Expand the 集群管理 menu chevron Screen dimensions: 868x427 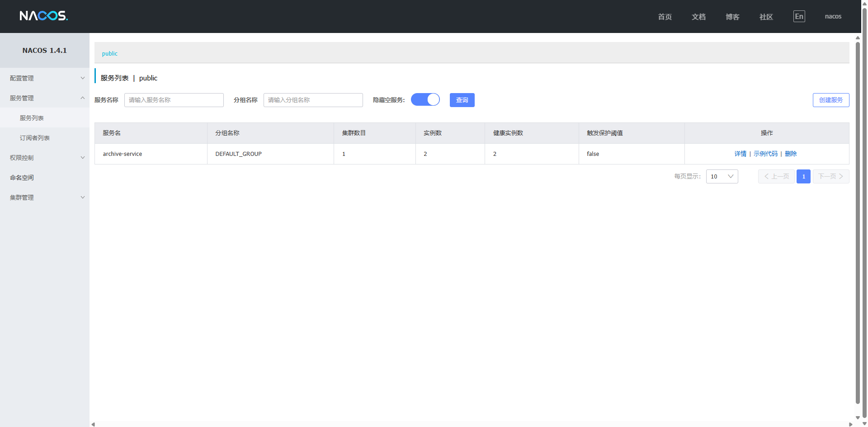(83, 197)
